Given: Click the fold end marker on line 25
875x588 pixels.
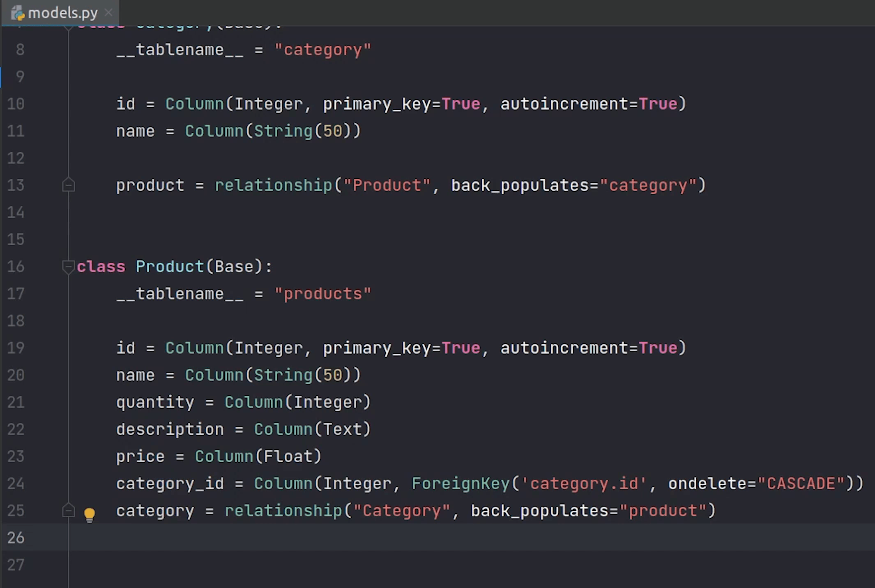Looking at the screenshot, I should (68, 511).
